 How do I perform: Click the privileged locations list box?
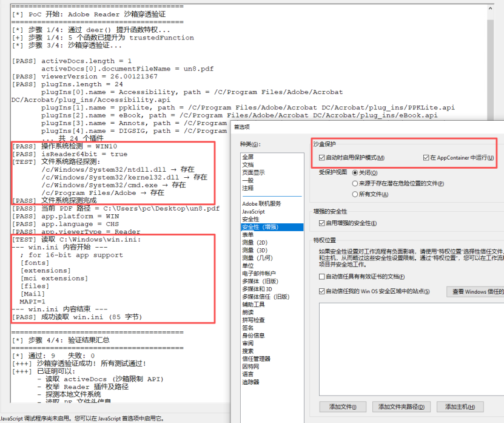coord(411,350)
